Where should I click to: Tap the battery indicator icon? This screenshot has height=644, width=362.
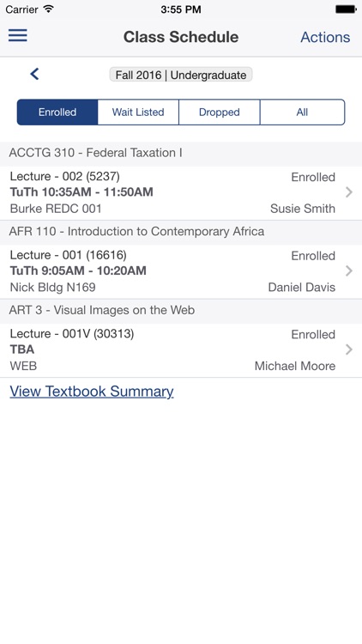[x=346, y=9]
